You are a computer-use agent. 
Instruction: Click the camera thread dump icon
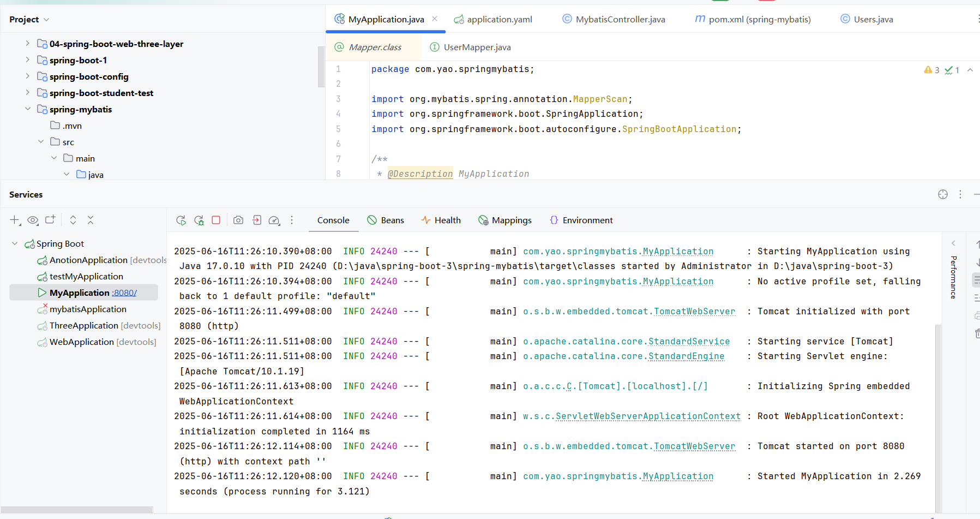[238, 220]
